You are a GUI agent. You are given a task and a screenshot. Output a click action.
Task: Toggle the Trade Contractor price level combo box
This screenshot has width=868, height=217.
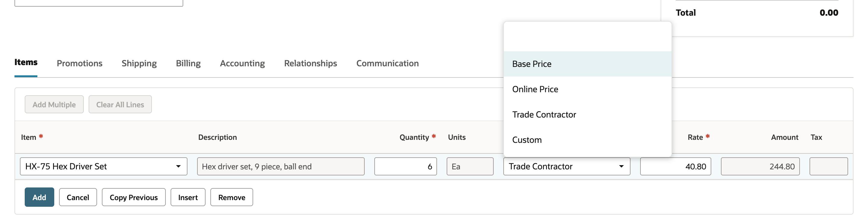pos(567,166)
